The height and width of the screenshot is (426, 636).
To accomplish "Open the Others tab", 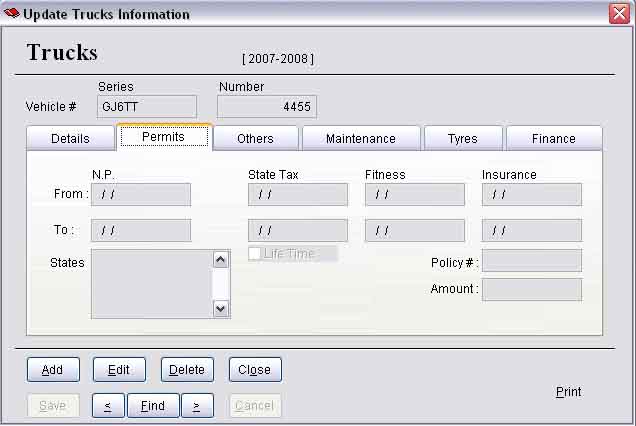I will click(255, 139).
